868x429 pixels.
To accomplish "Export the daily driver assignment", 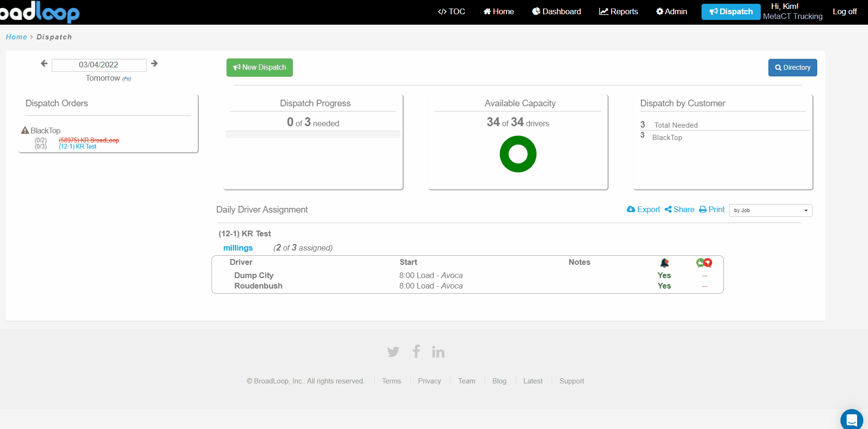I will click(x=643, y=209).
